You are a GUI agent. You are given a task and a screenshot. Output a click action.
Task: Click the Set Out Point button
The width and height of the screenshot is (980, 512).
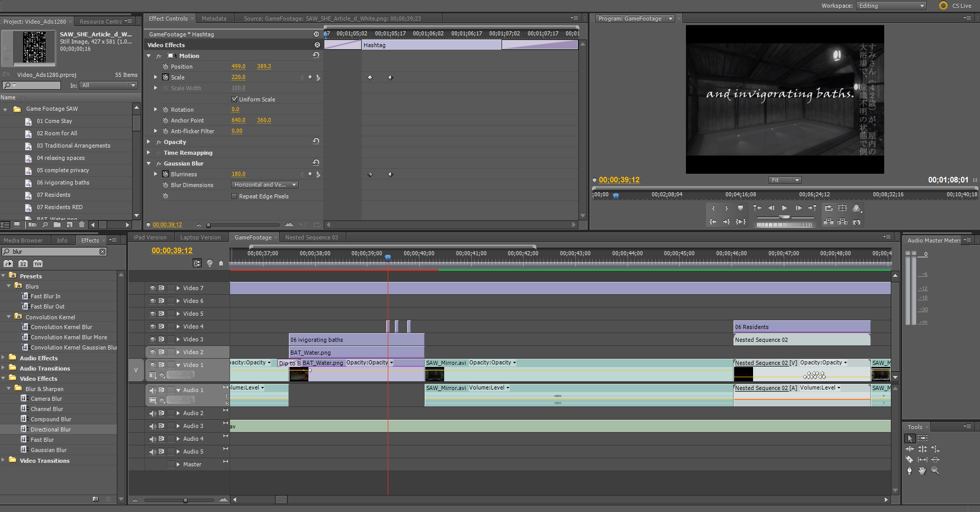coord(726,208)
